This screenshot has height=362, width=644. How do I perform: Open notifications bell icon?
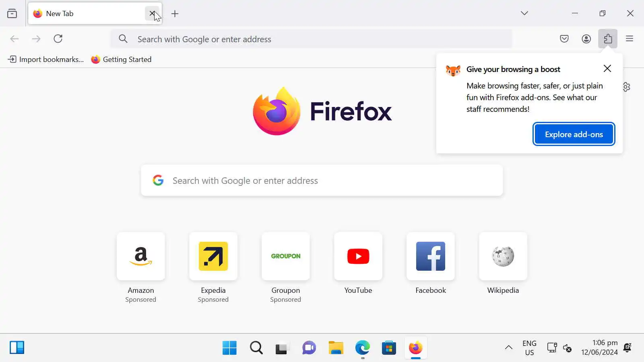coord(627,348)
